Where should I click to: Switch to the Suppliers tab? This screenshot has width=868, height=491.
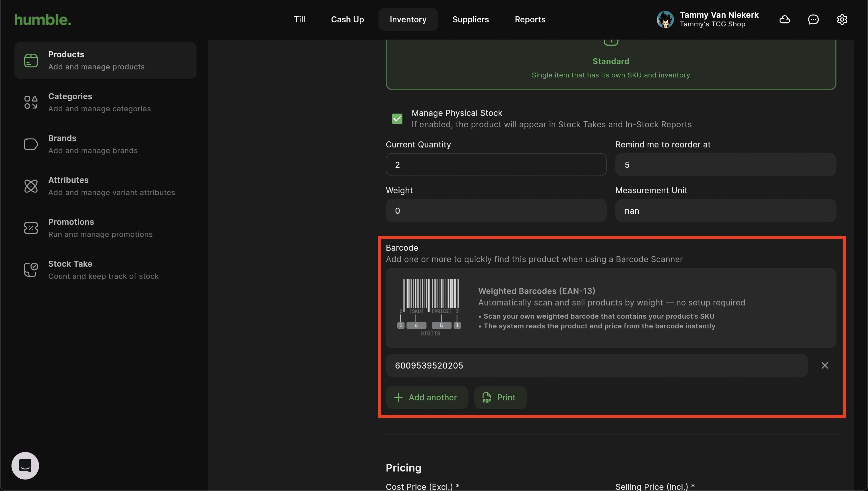pos(470,20)
